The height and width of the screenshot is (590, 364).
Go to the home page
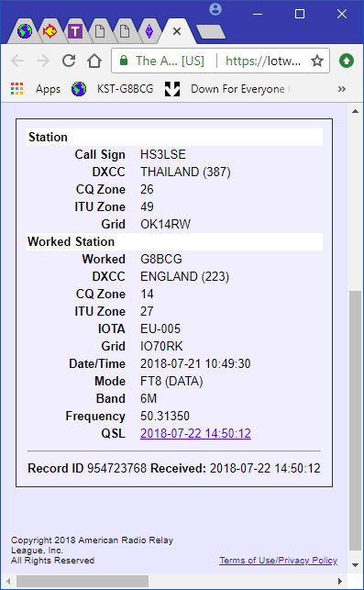coord(94,61)
